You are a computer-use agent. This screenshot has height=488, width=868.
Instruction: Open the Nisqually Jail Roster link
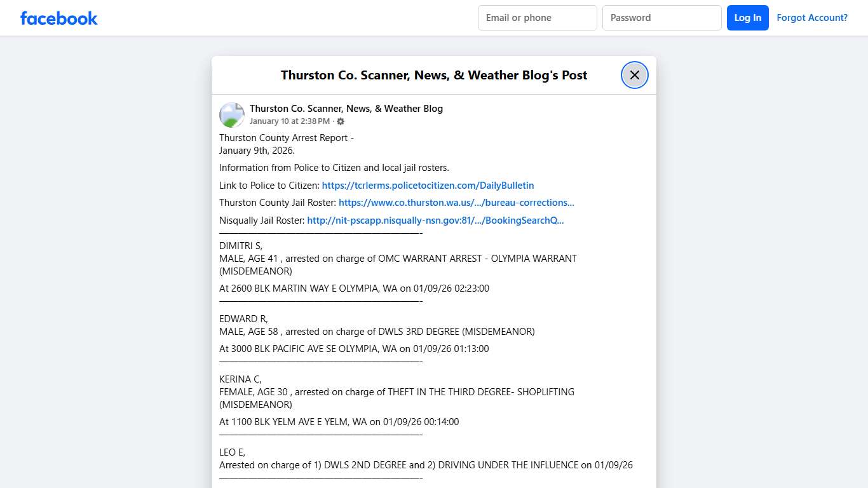tap(435, 220)
